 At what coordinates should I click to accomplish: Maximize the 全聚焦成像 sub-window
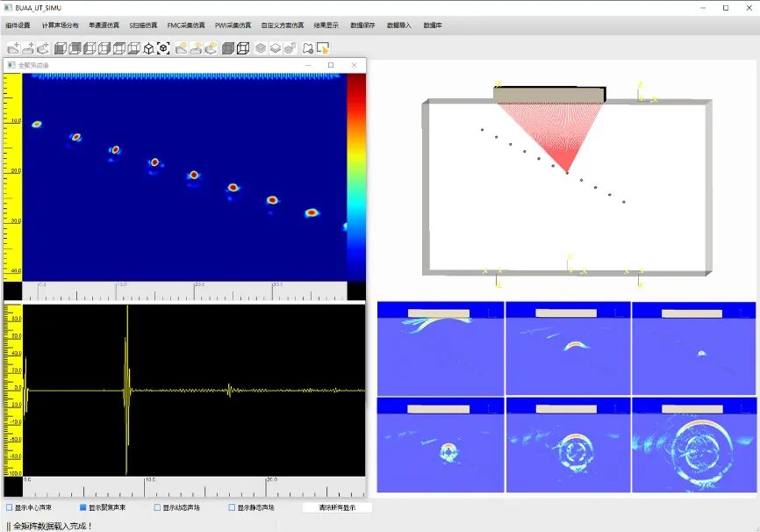click(x=331, y=65)
